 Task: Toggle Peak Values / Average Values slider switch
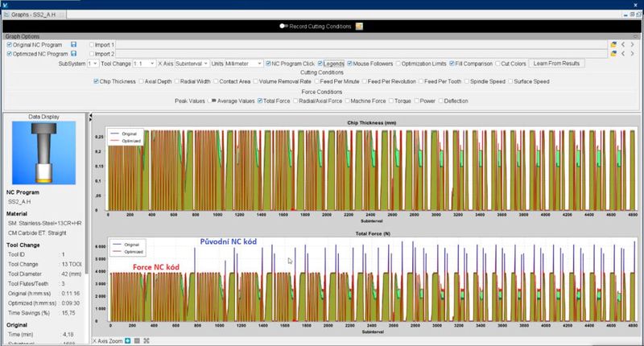212,101
